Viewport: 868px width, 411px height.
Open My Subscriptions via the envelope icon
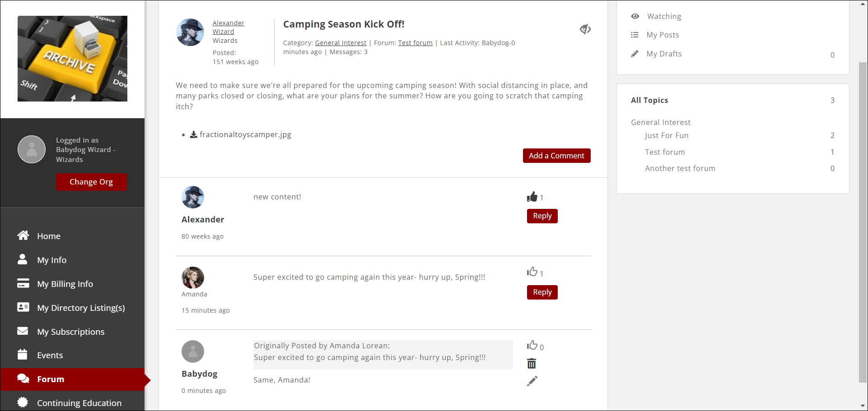23,331
